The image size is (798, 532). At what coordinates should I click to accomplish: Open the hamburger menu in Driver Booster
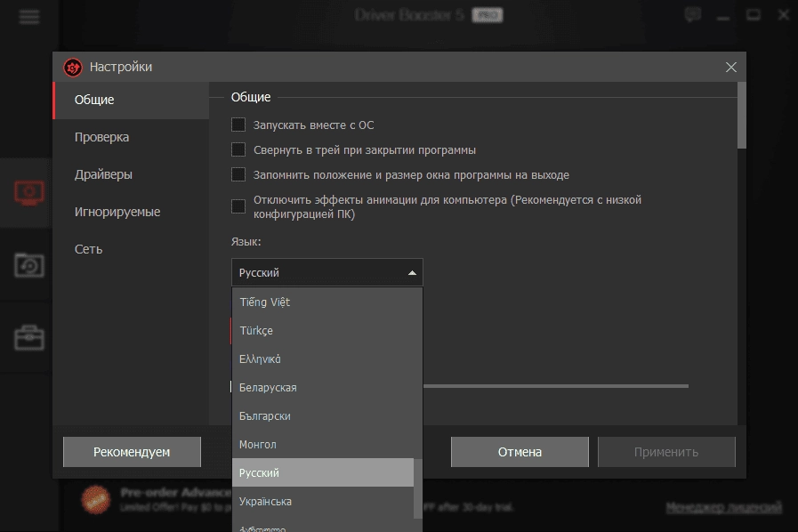(29, 17)
